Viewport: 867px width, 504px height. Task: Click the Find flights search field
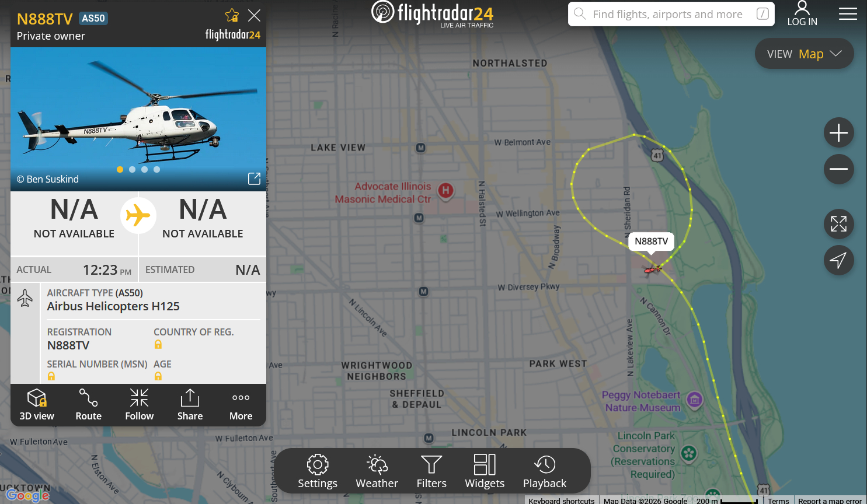click(671, 14)
